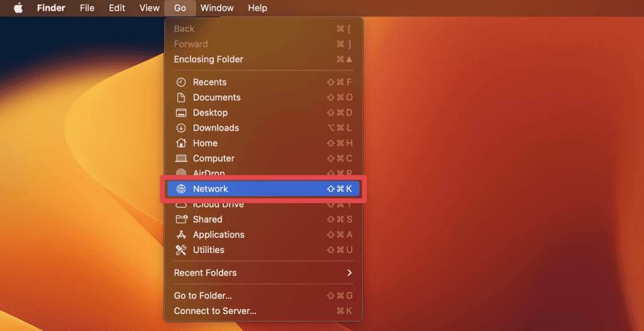Open the Edit menu
This screenshot has height=331, width=644.
coord(117,8)
